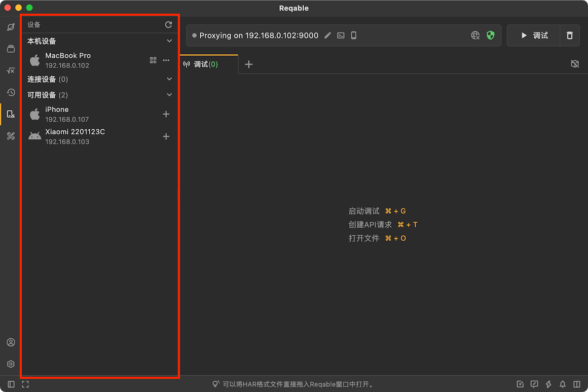Toggle the system proxy globe icon

tap(475, 35)
